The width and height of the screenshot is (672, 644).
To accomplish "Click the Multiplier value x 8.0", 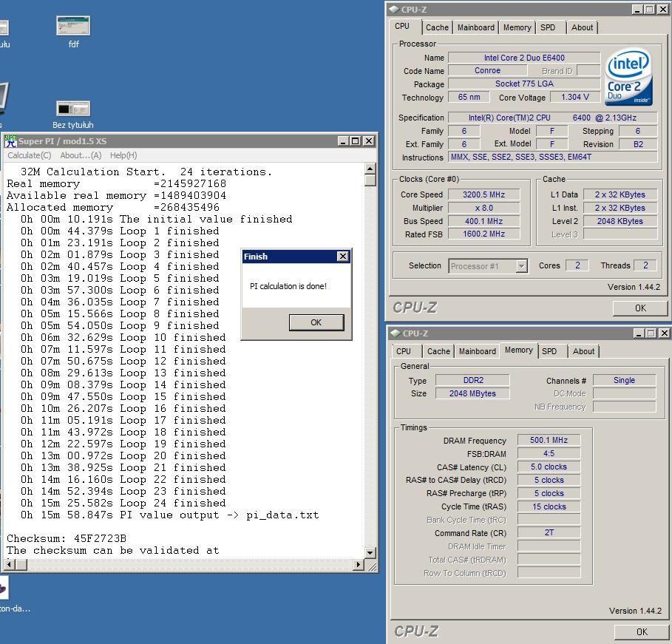I will [x=483, y=208].
